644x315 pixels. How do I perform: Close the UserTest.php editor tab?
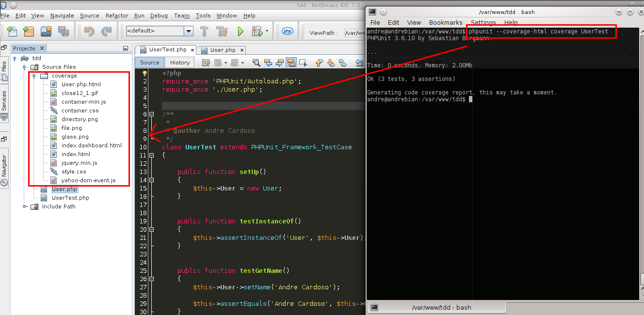[x=193, y=50]
